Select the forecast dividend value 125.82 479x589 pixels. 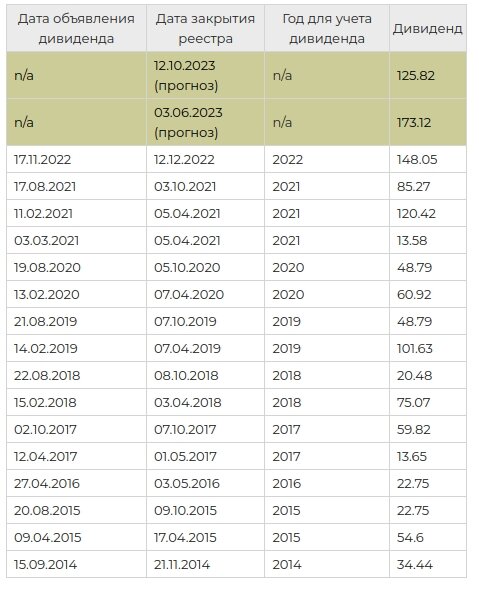click(x=416, y=76)
